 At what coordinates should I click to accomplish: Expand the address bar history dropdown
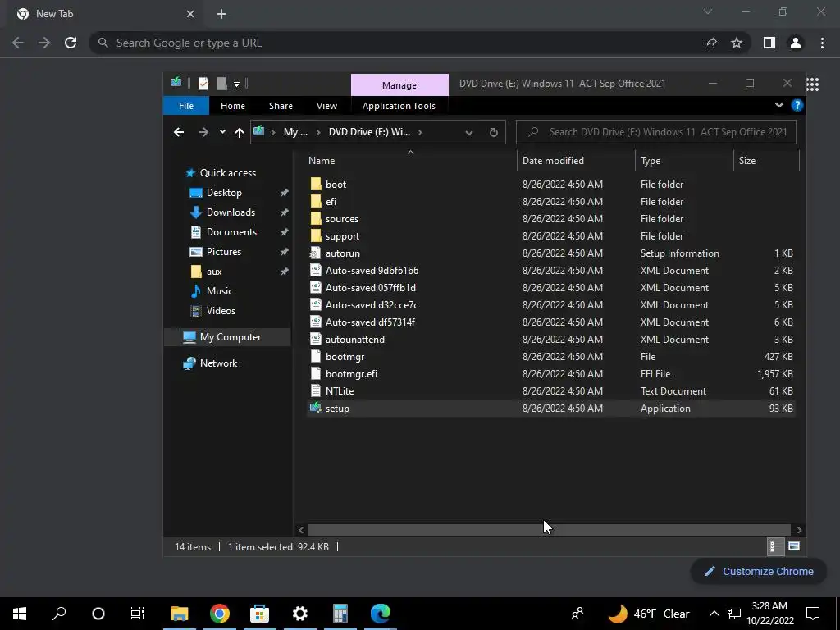click(468, 132)
